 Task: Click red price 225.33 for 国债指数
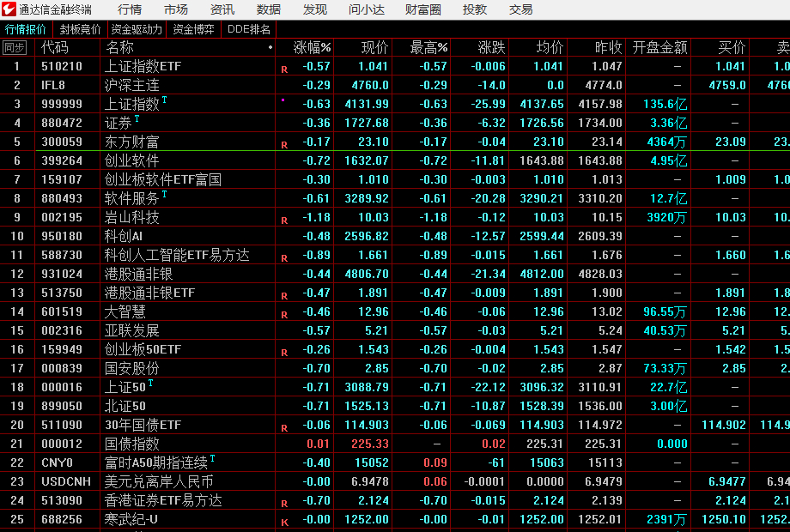pos(370,444)
